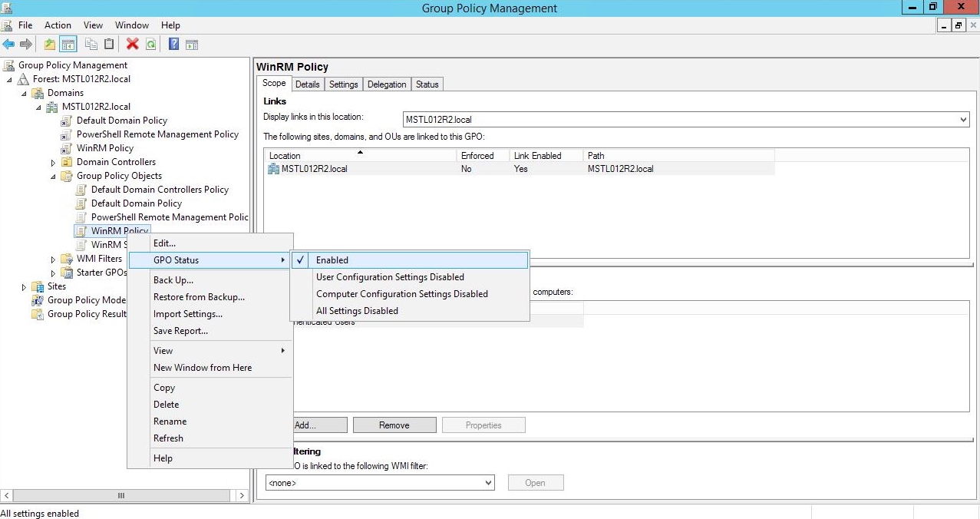Click the green Refresh toolbar icon

click(x=150, y=45)
